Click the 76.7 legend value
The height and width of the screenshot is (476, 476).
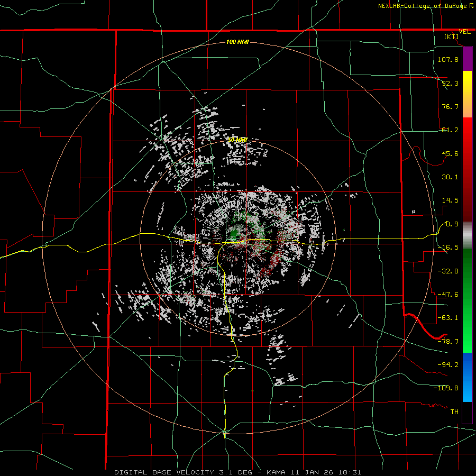[x=450, y=106]
